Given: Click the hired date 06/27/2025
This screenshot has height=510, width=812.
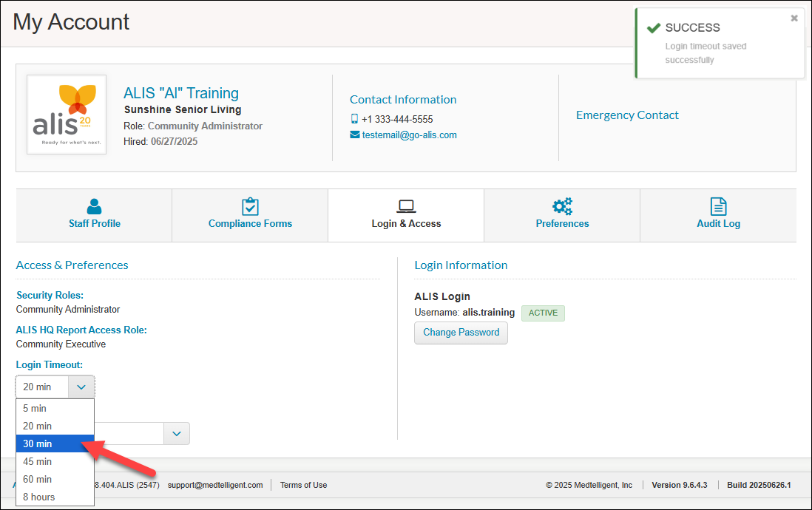Looking at the screenshot, I should (174, 141).
